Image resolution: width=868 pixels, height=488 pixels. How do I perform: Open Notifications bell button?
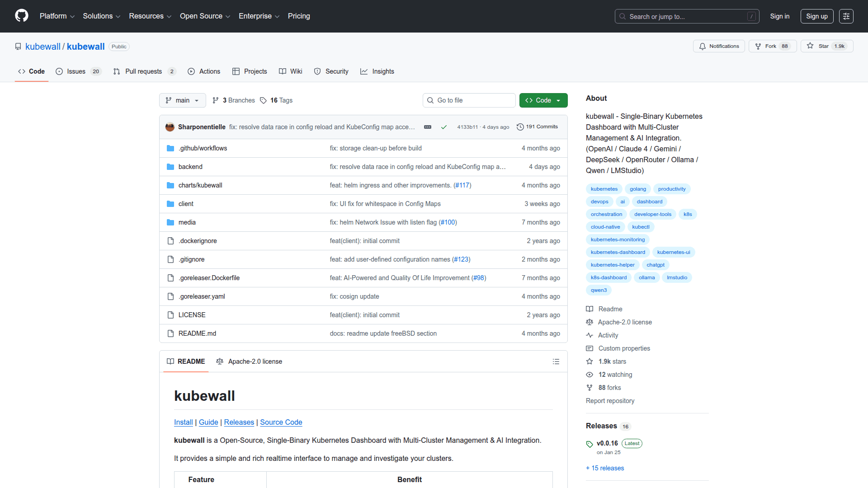click(718, 46)
